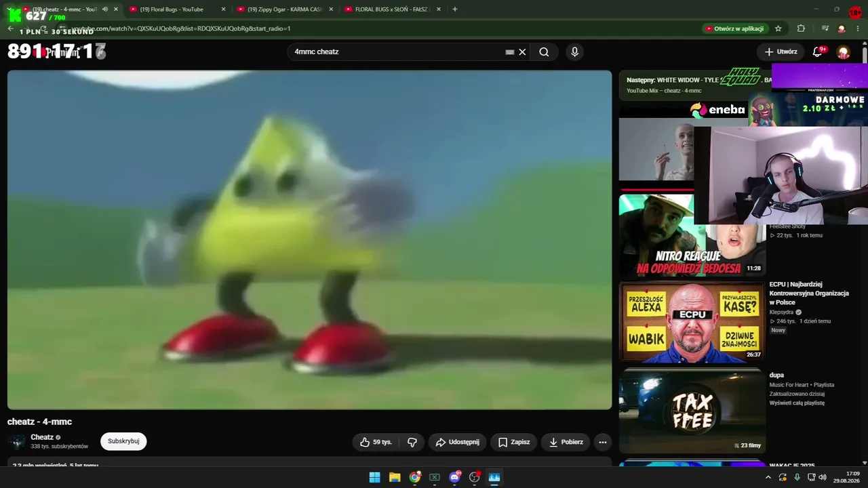Mute the cheatz - 4-mmc tab audio
This screenshot has height=488, width=868.
point(104,9)
